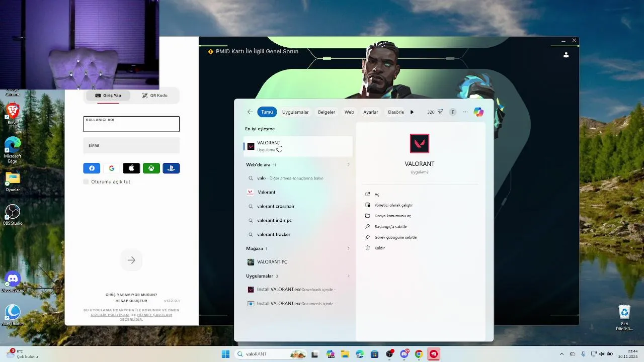Choose Yönetici olarak çalıştır
Image resolution: width=644 pixels, height=362 pixels.
[x=389, y=205]
